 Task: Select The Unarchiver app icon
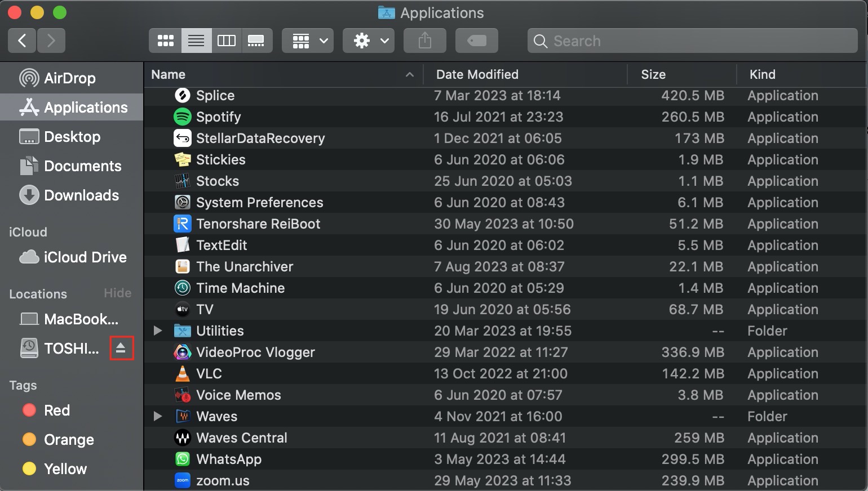pos(182,266)
